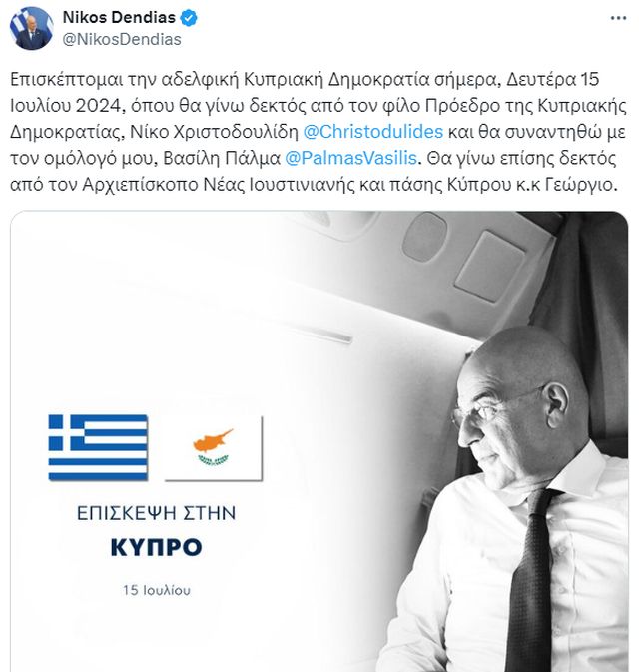
Task: Click the Nikos Dendias display name
Action: pos(119,18)
